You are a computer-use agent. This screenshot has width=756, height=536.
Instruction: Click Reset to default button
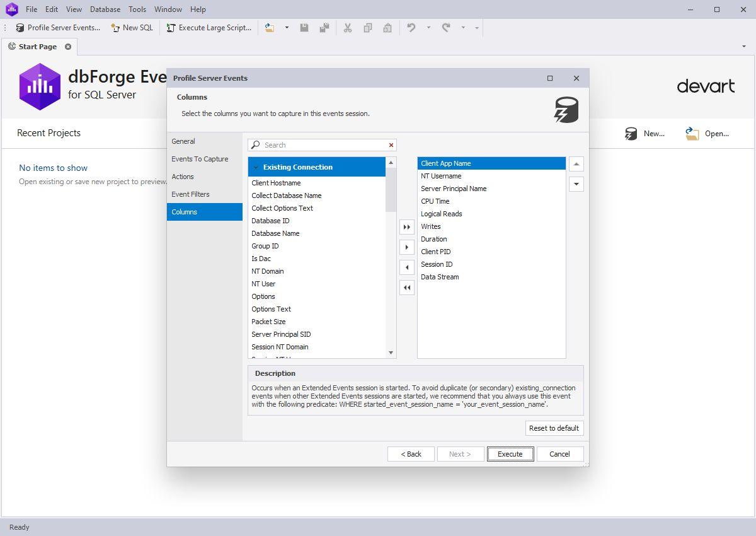tap(554, 428)
